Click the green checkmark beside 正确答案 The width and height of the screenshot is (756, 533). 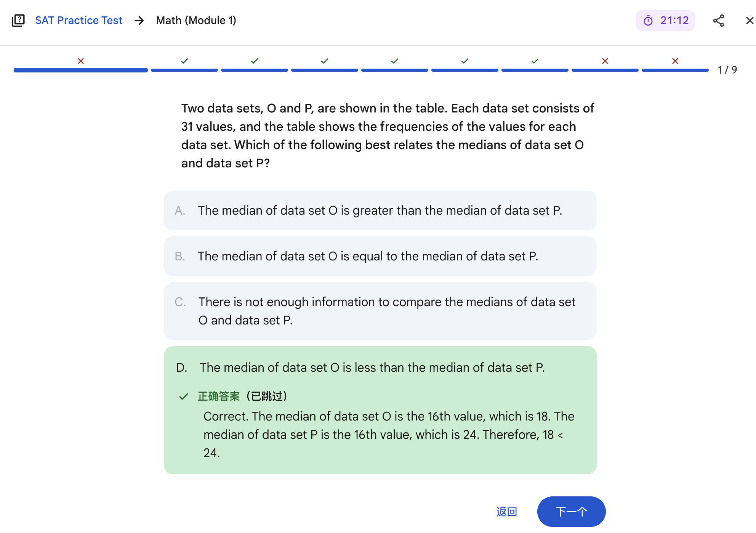click(x=184, y=397)
